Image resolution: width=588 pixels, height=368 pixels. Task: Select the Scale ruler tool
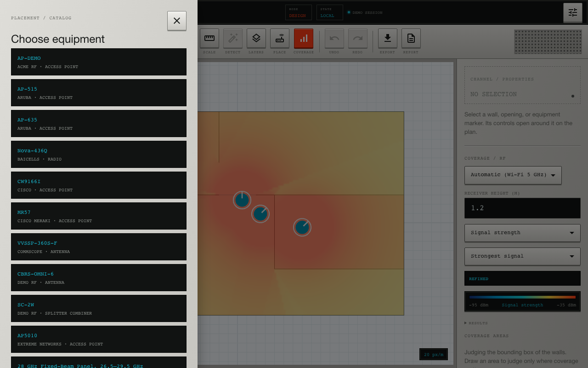pos(209,39)
